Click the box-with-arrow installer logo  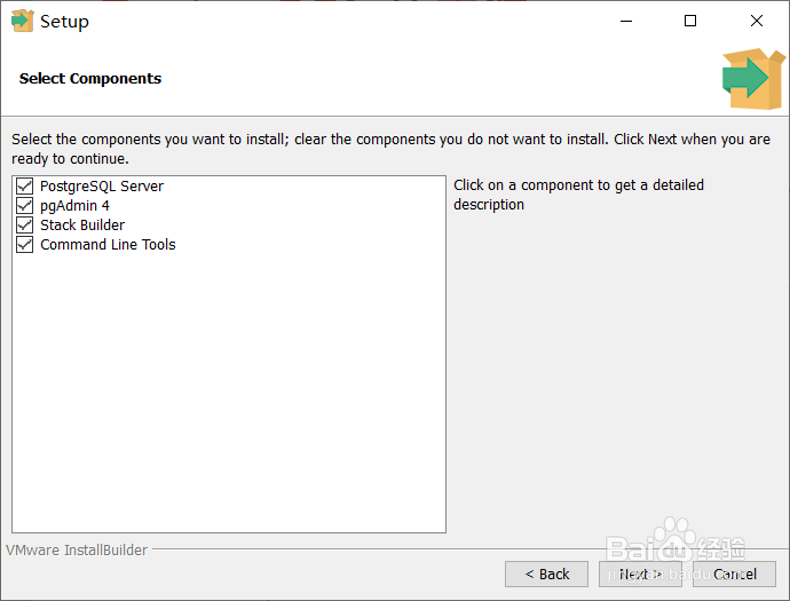pos(752,79)
